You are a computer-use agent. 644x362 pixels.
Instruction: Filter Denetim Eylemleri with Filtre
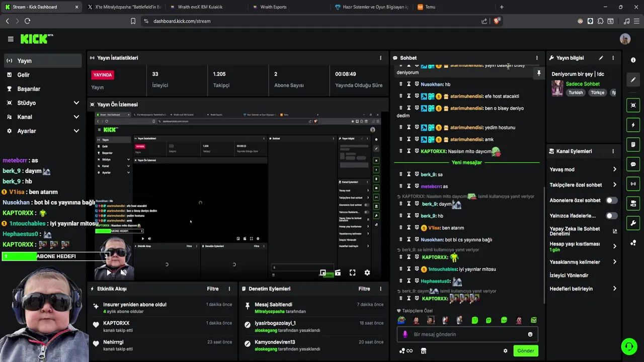[x=364, y=289]
